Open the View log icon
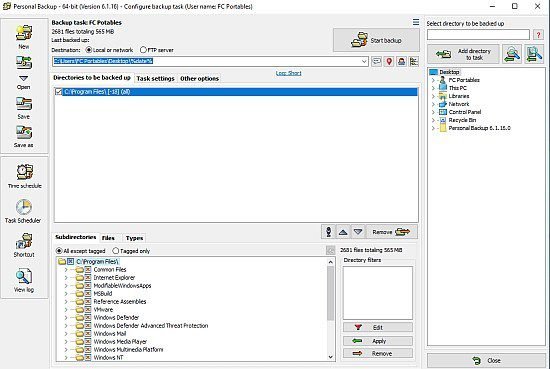The width and height of the screenshot is (550, 369). (x=24, y=276)
